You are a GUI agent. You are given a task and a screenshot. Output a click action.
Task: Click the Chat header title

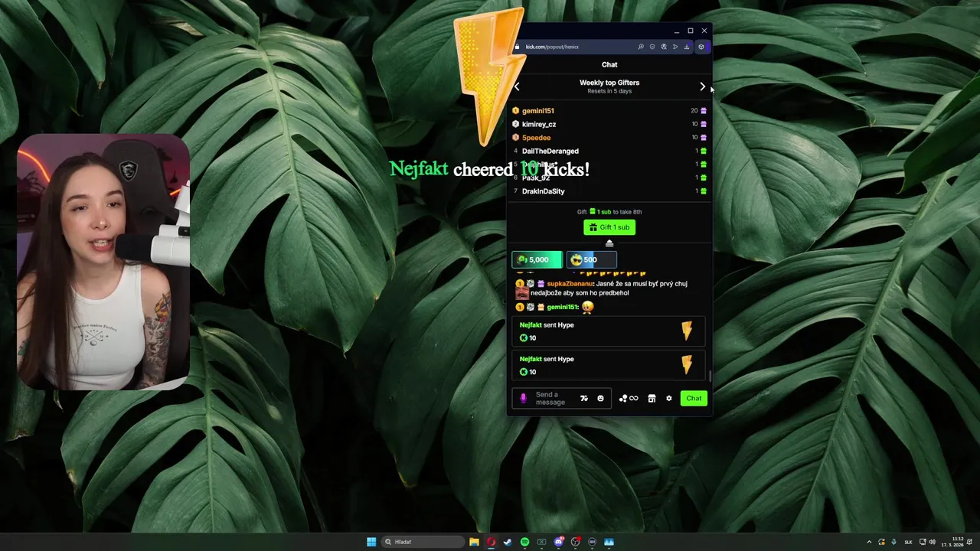click(609, 64)
